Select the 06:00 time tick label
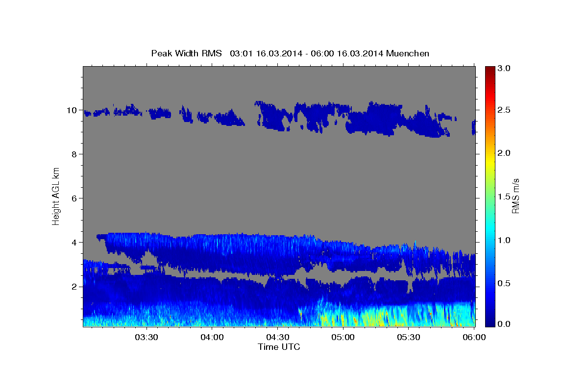 tap(474, 337)
